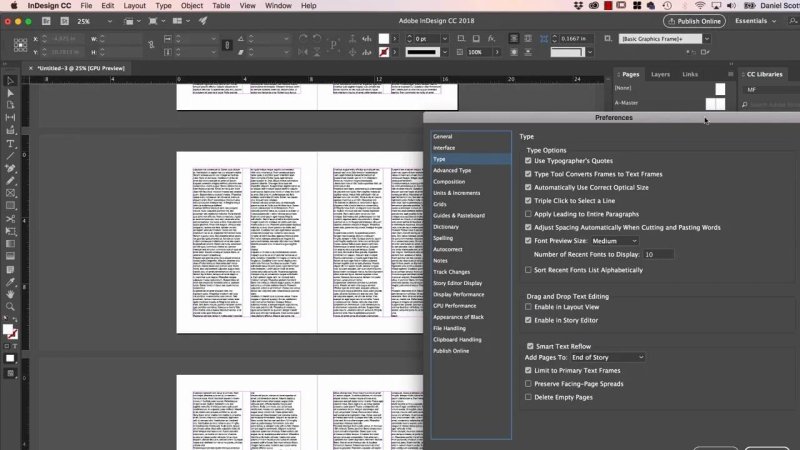Enable Delete Empty Pages

(528, 397)
